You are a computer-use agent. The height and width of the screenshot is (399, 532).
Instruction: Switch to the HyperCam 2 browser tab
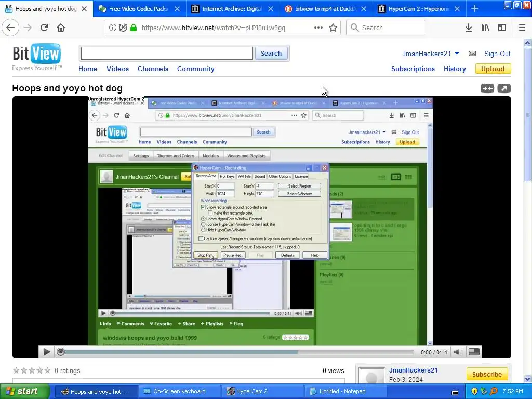(x=419, y=9)
